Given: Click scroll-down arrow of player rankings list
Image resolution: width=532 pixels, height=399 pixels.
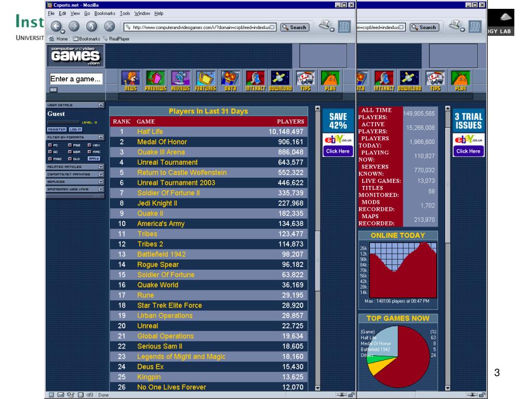Looking at the screenshot, I should pyautogui.click(x=317, y=388).
